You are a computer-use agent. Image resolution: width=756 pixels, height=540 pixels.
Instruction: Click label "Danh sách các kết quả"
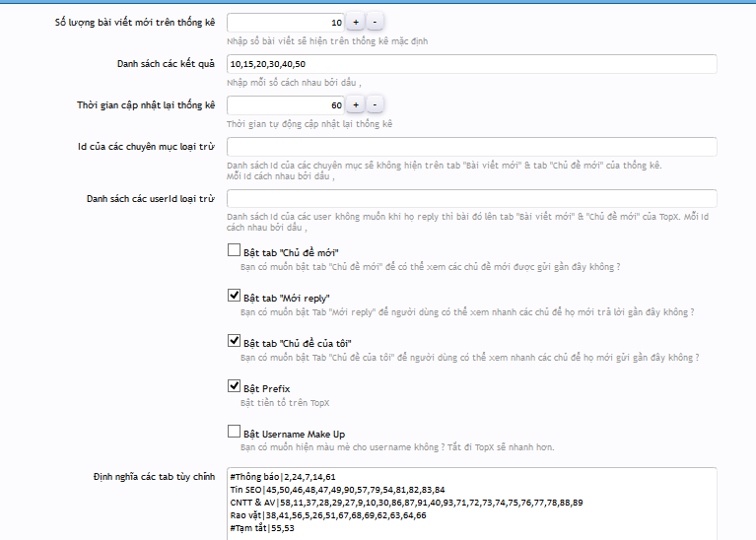pos(166,64)
